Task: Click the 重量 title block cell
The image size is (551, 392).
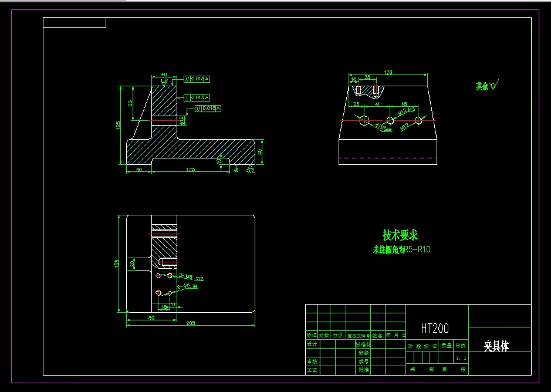Action: [447, 346]
